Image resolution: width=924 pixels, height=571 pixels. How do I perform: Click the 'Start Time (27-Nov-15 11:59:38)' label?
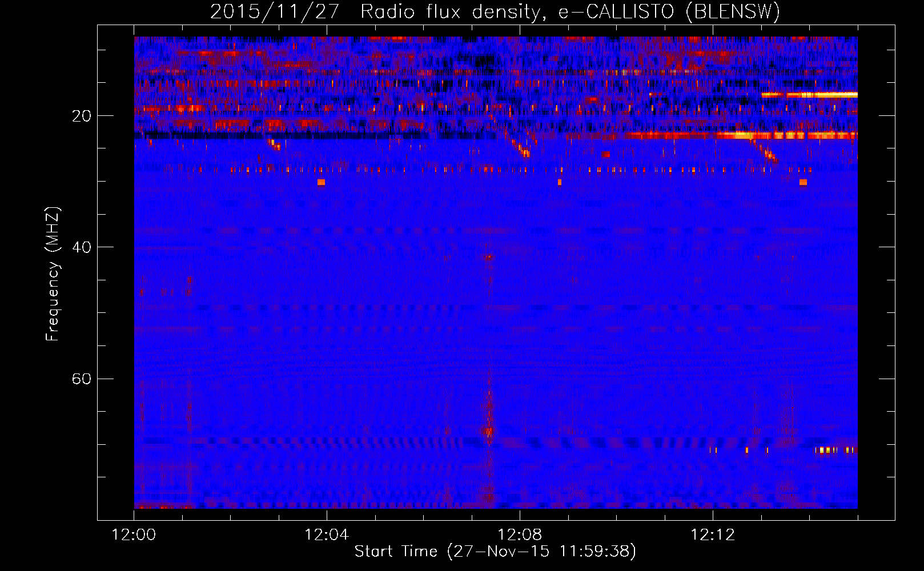pyautogui.click(x=495, y=552)
